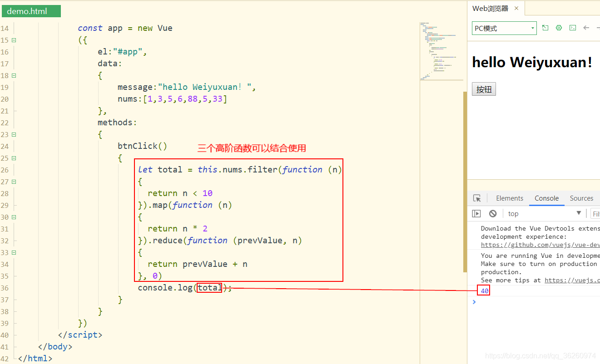600x364 pixels.
Task: Click the editor vertical scrollbar thumb
Action: (x=465, y=182)
